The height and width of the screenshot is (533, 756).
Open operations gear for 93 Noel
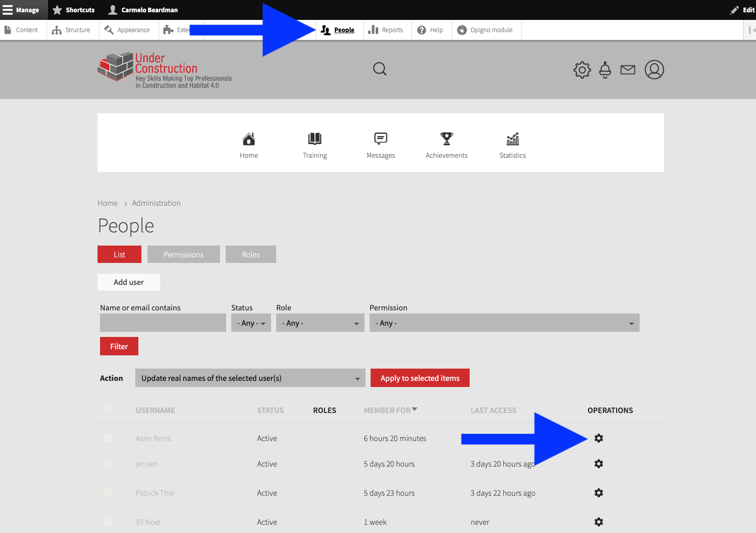[x=599, y=522]
